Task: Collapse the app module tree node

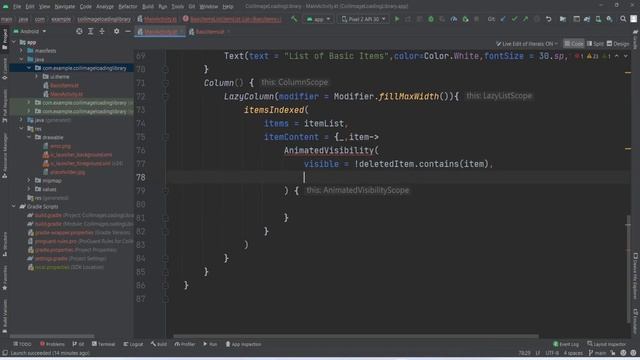Action: point(14,42)
